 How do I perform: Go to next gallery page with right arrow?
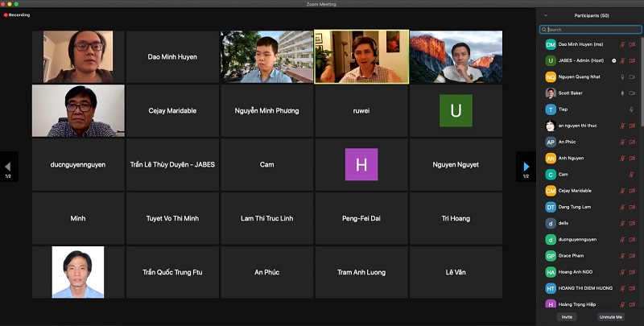pos(526,167)
